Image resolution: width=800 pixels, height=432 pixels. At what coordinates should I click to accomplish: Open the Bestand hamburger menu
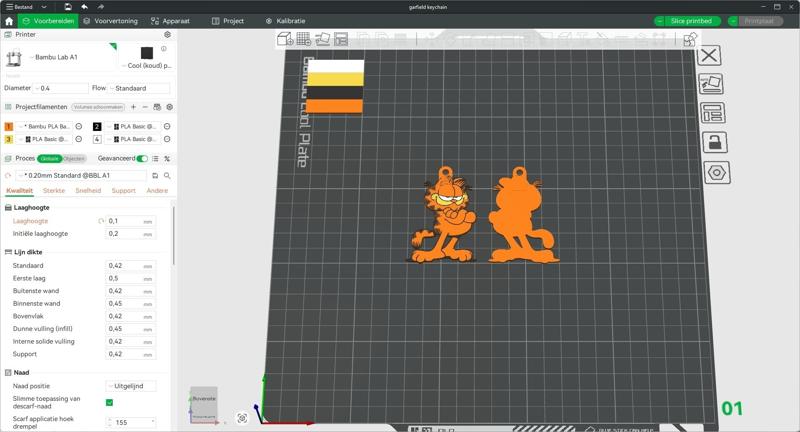tap(19, 7)
